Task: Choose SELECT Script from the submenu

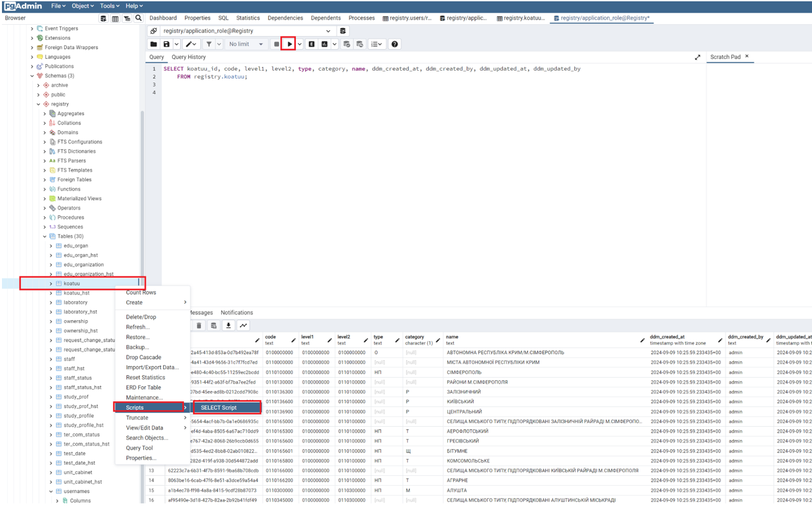Action: click(219, 408)
